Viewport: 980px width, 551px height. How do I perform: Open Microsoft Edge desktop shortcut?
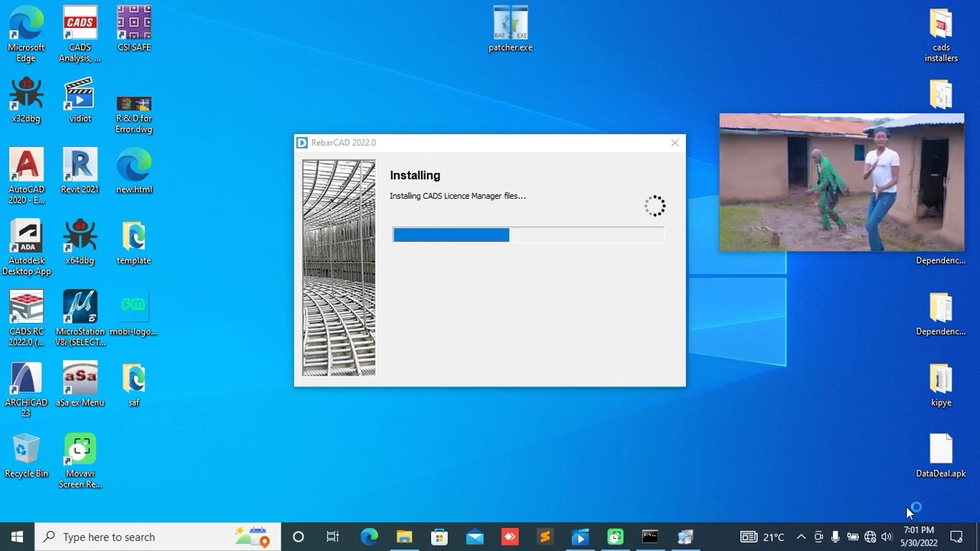pyautogui.click(x=26, y=34)
